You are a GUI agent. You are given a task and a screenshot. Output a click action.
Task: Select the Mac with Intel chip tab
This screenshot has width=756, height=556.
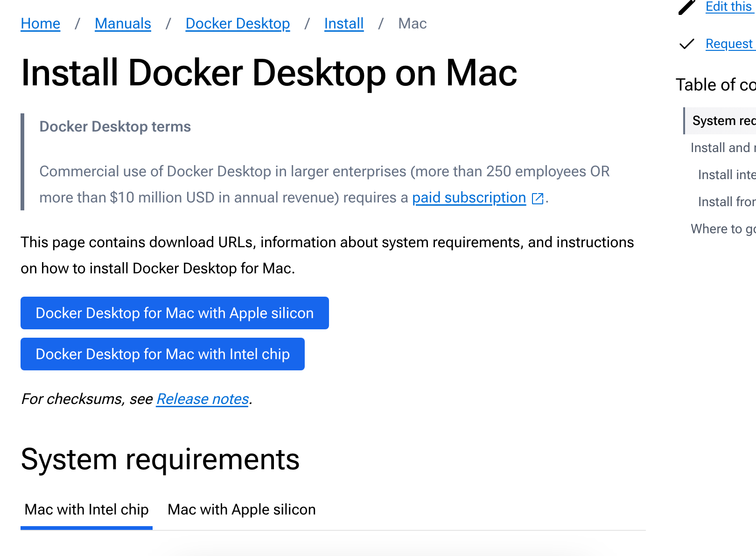pos(86,510)
